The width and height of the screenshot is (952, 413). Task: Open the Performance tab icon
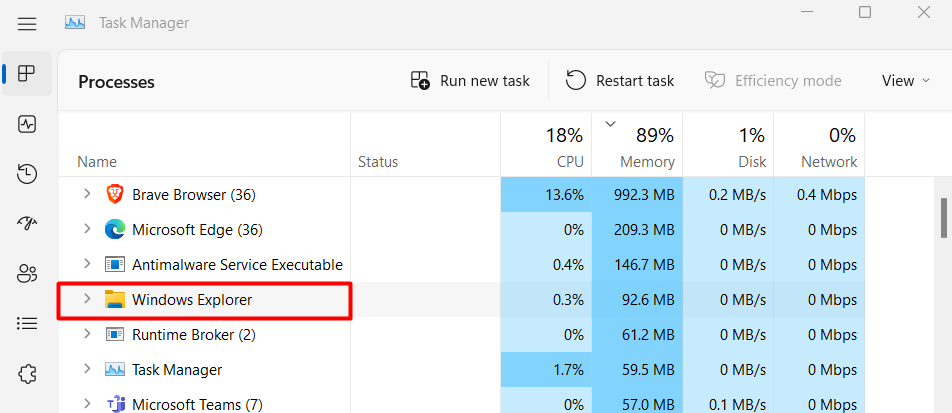click(x=27, y=124)
